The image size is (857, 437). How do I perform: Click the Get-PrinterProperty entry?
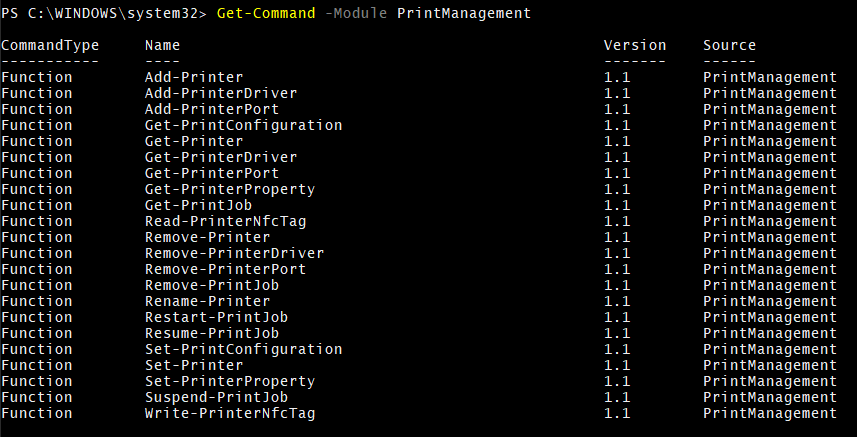coord(230,189)
